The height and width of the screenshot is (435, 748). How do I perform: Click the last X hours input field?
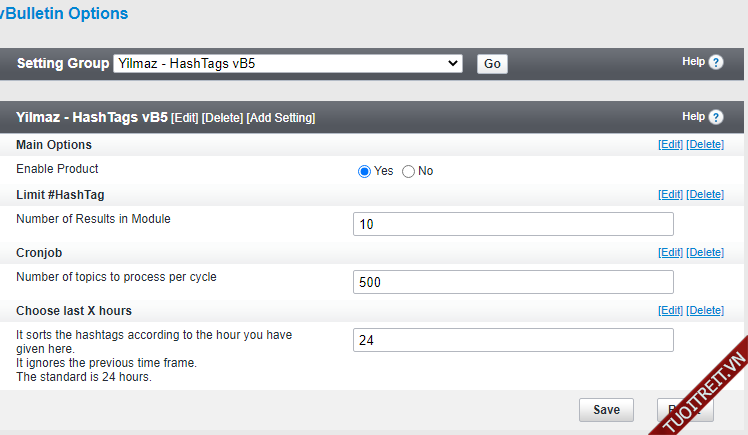[513, 340]
